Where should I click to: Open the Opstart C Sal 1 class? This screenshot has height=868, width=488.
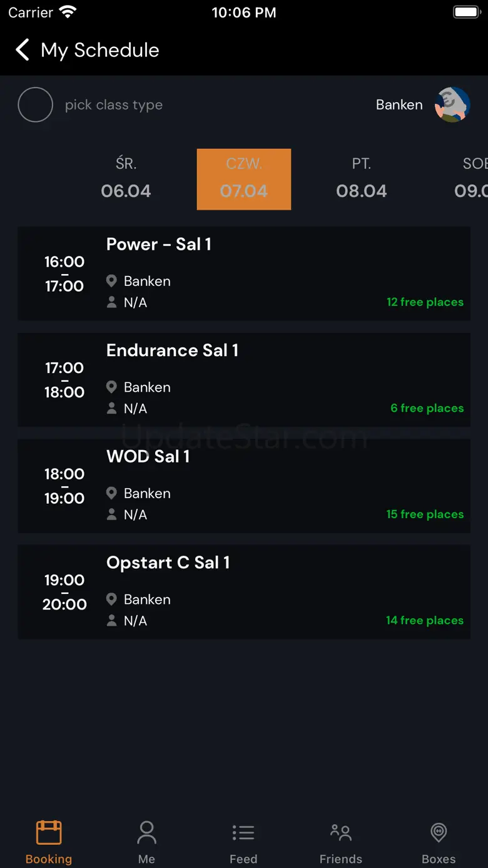tap(243, 592)
